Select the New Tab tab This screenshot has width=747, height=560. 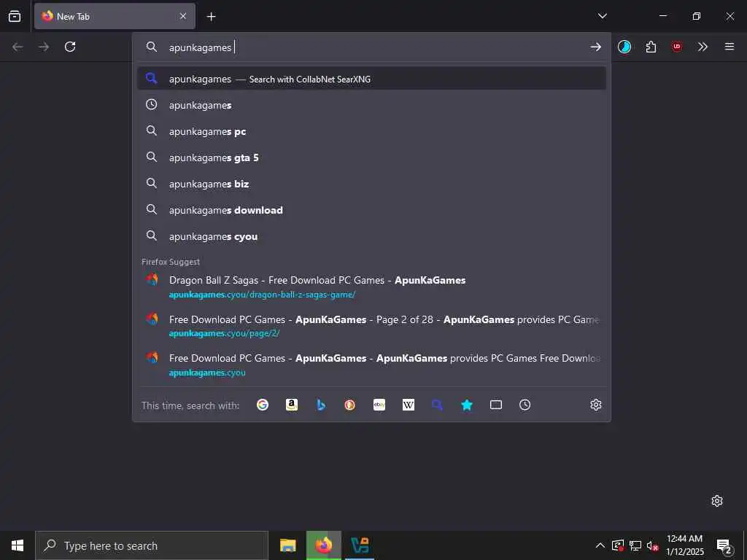point(115,16)
